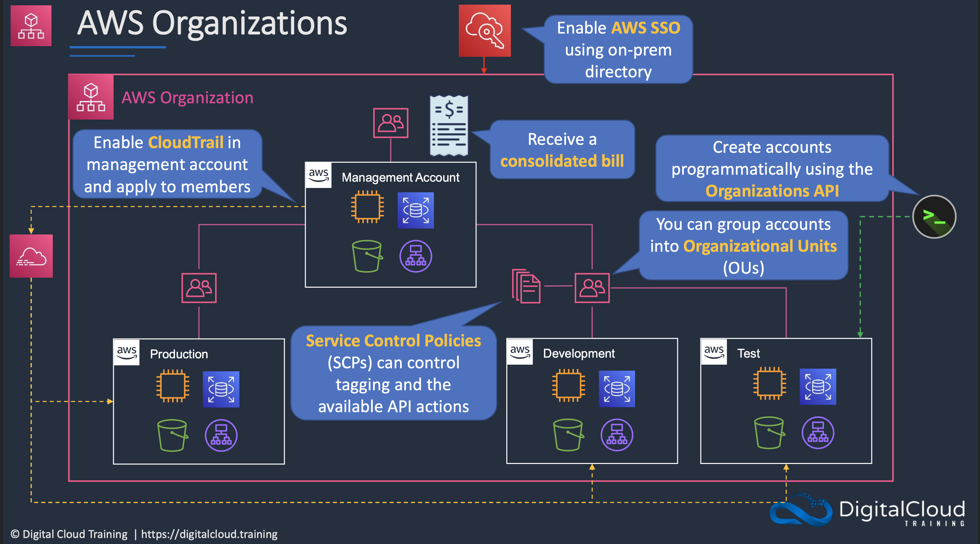Screen dimensions: 980x544
Task: Click the load balancer icon in Production
Action: [221, 435]
